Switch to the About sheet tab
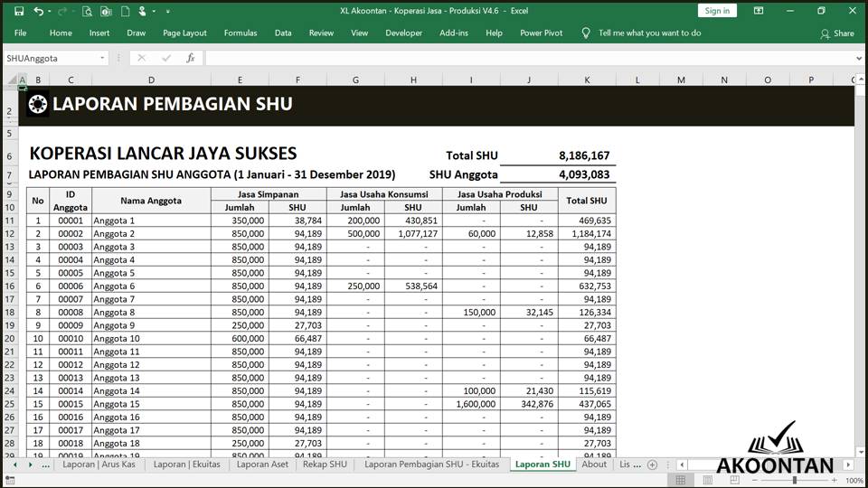Image resolution: width=868 pixels, height=488 pixels. (594, 465)
